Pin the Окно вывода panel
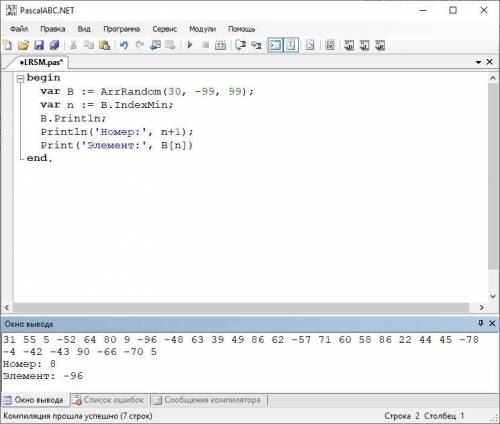 tap(480, 323)
